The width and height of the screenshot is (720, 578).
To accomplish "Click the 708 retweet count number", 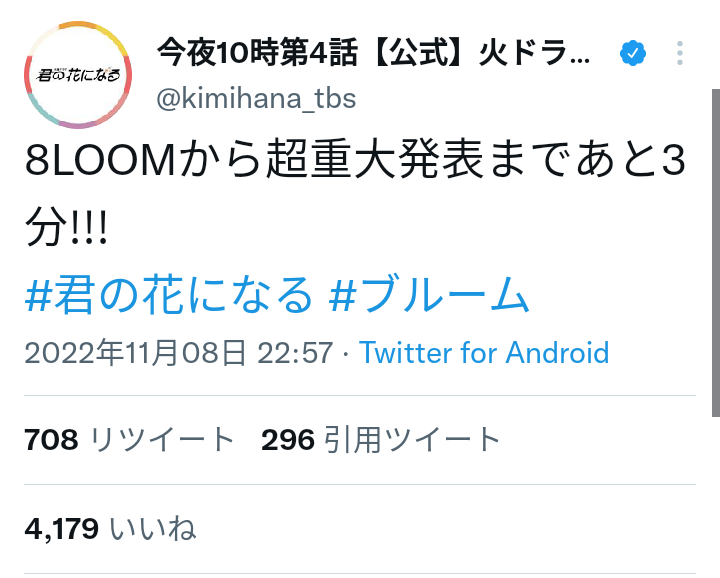I will tap(51, 439).
